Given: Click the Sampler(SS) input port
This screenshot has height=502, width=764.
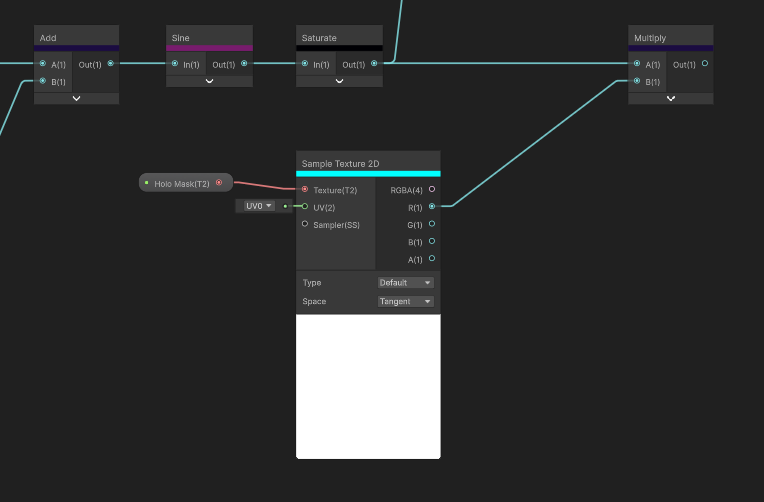Looking at the screenshot, I should click(305, 224).
